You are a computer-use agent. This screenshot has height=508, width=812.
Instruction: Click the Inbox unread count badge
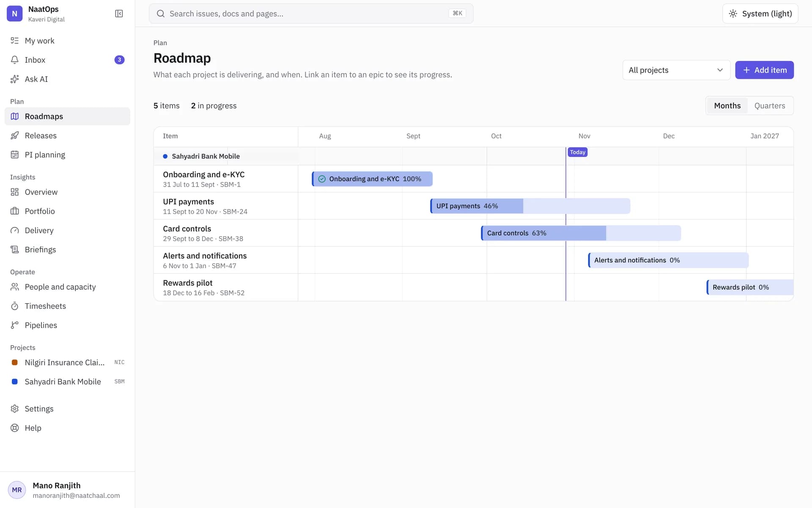119,60
